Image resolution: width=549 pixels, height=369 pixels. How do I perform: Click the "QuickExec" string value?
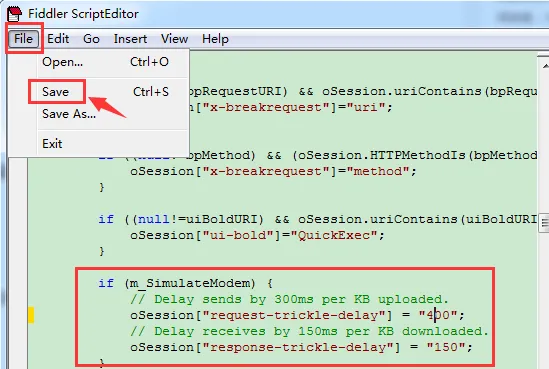pyautogui.click(x=334, y=235)
